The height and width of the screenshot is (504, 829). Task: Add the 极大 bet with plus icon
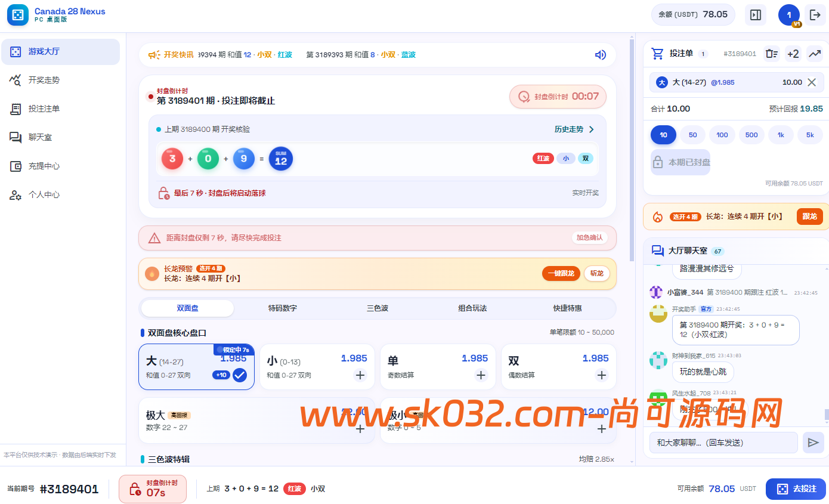pos(360,428)
